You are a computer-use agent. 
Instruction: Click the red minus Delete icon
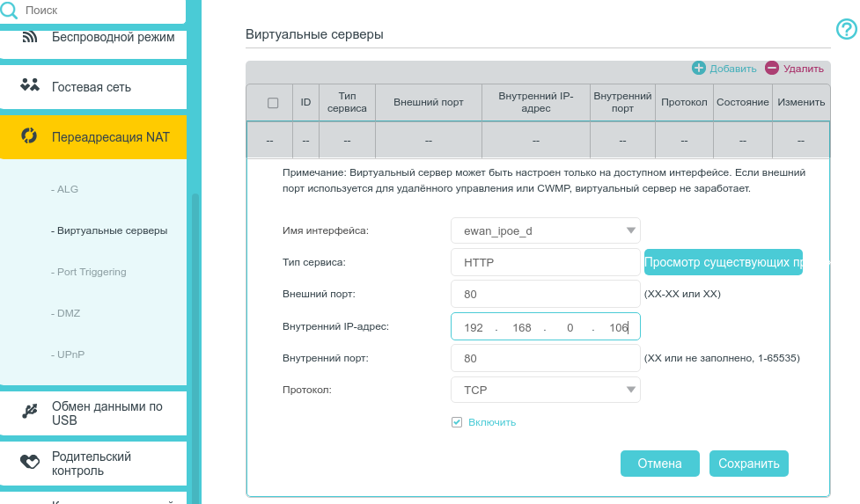coord(772,68)
